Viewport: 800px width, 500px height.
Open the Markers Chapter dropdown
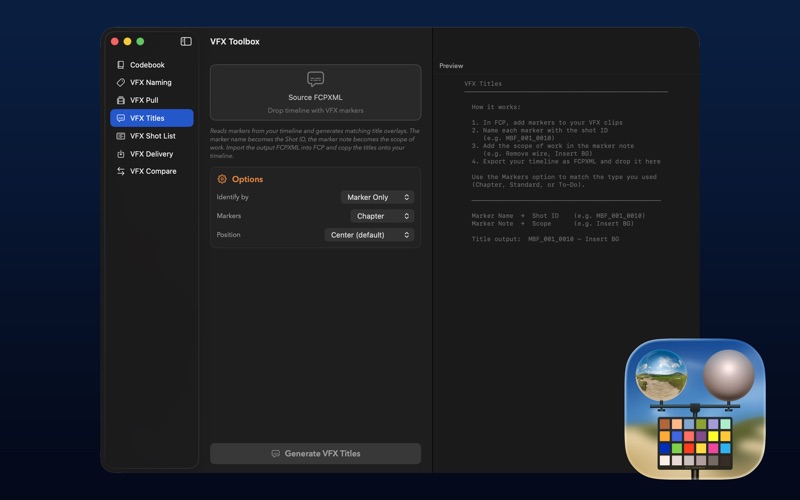[x=382, y=216]
